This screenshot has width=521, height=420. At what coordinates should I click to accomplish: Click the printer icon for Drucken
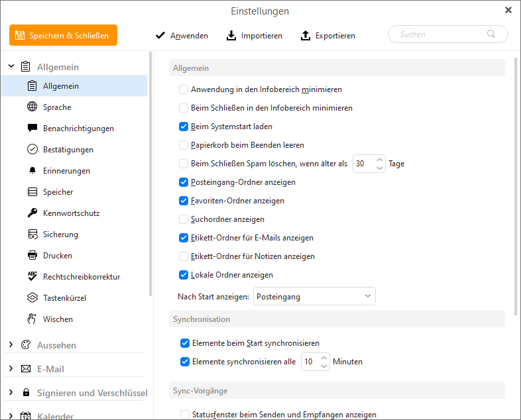pos(32,255)
